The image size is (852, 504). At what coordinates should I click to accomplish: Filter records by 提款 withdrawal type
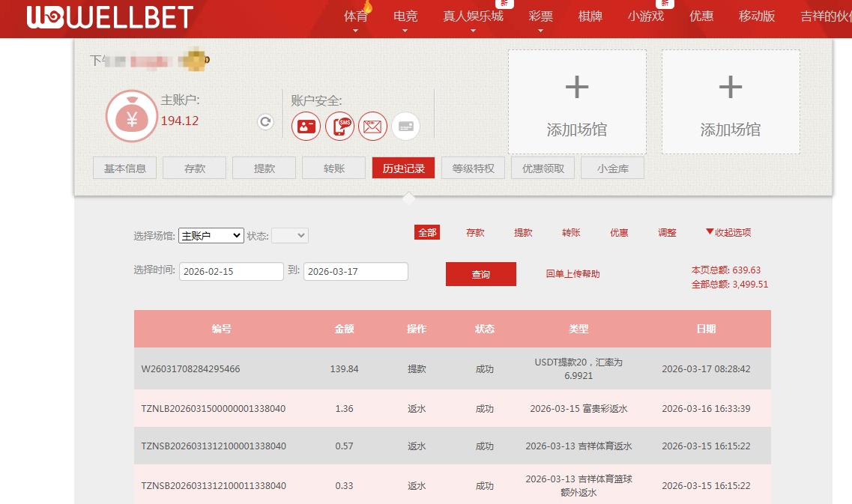click(522, 232)
